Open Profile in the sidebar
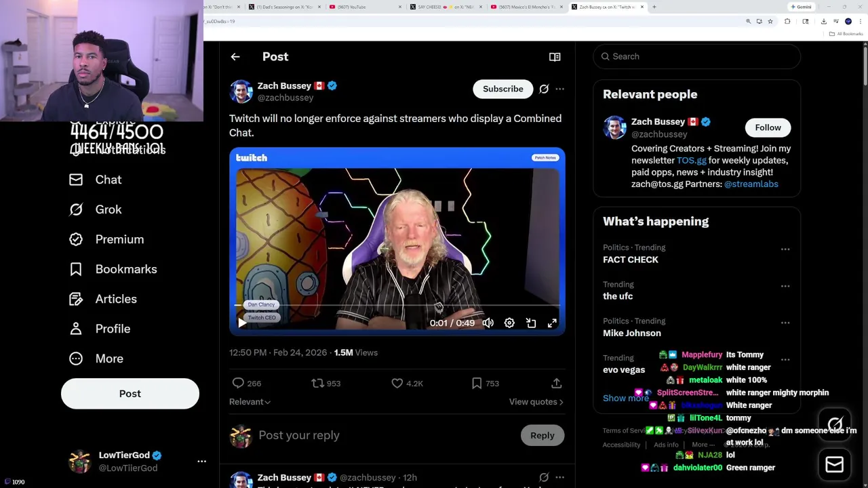 tap(100, 329)
